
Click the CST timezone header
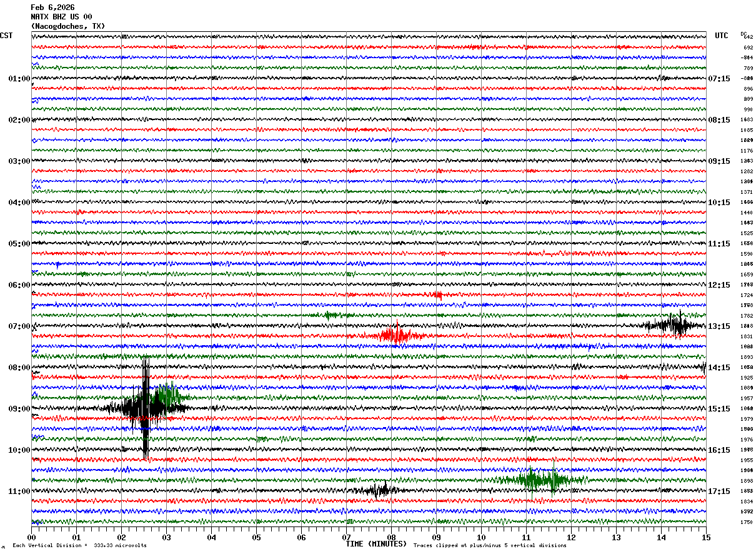pyautogui.click(x=6, y=36)
